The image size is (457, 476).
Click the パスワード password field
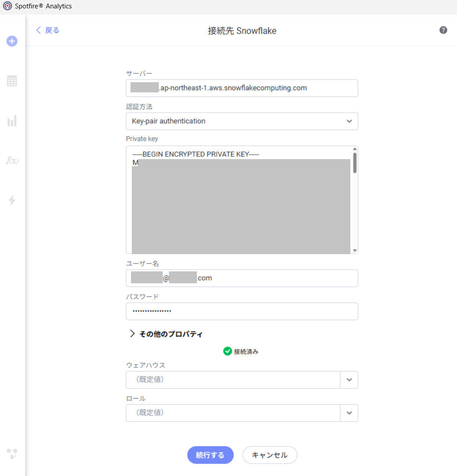(242, 311)
